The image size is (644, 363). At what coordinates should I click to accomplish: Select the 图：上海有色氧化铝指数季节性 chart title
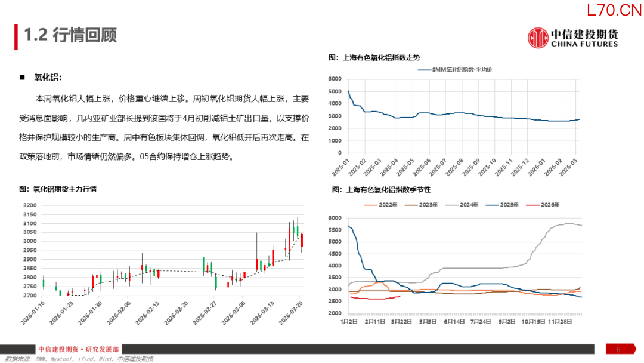pyautogui.click(x=380, y=190)
